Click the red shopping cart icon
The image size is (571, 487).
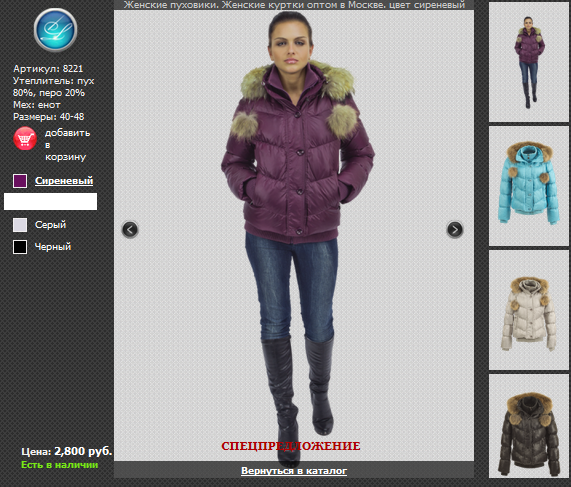click(x=25, y=138)
